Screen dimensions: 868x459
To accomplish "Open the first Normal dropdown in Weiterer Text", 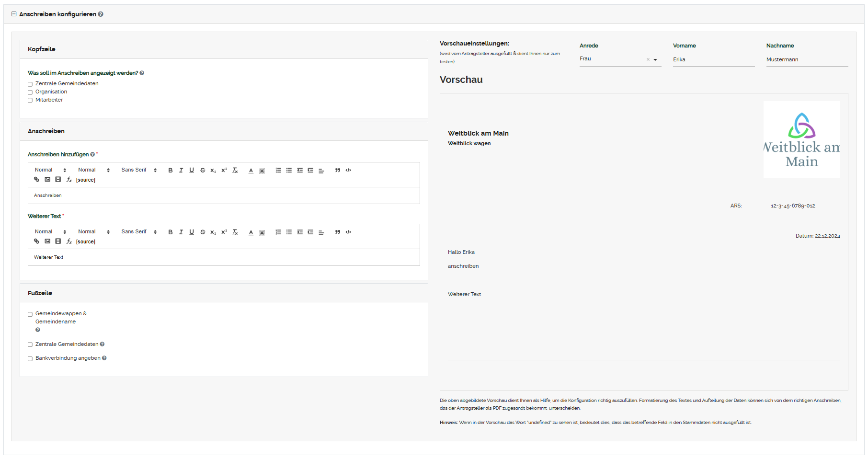I will coord(50,232).
